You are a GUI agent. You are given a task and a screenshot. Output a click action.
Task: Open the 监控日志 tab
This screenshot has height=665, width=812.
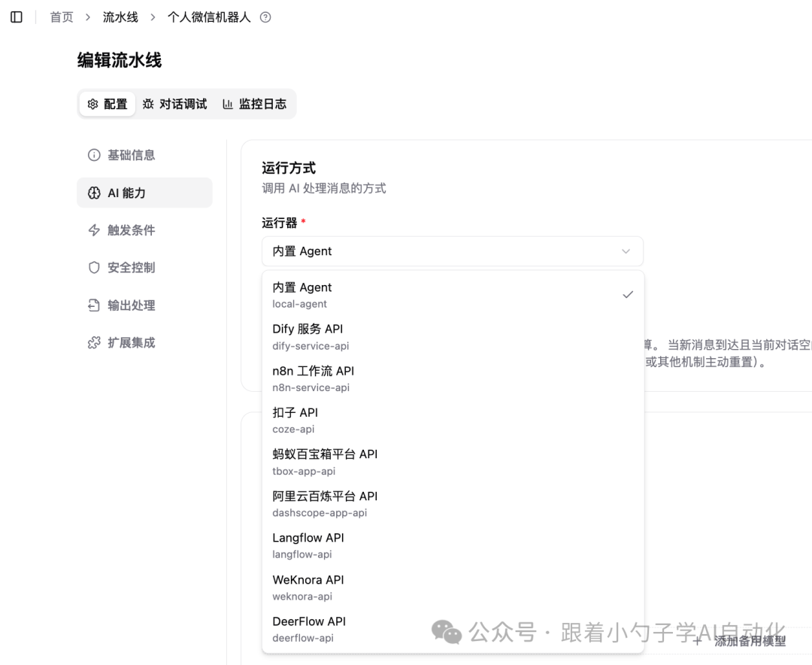tap(254, 104)
